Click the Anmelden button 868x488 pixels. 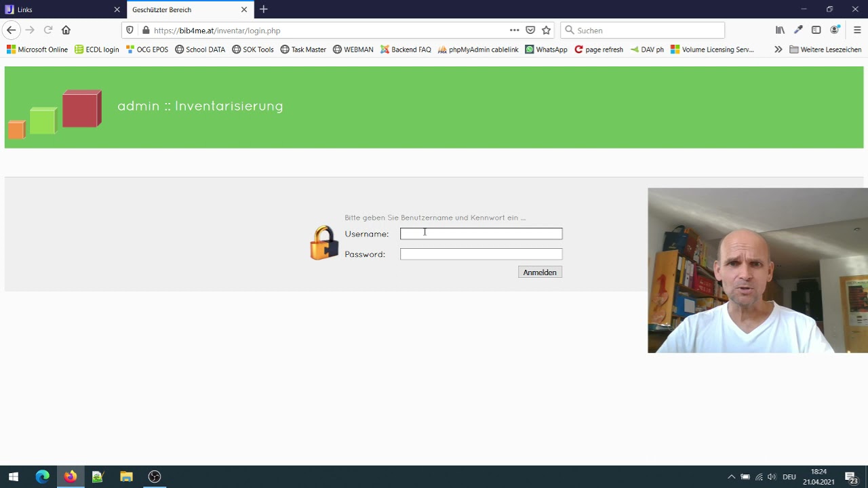pos(540,272)
